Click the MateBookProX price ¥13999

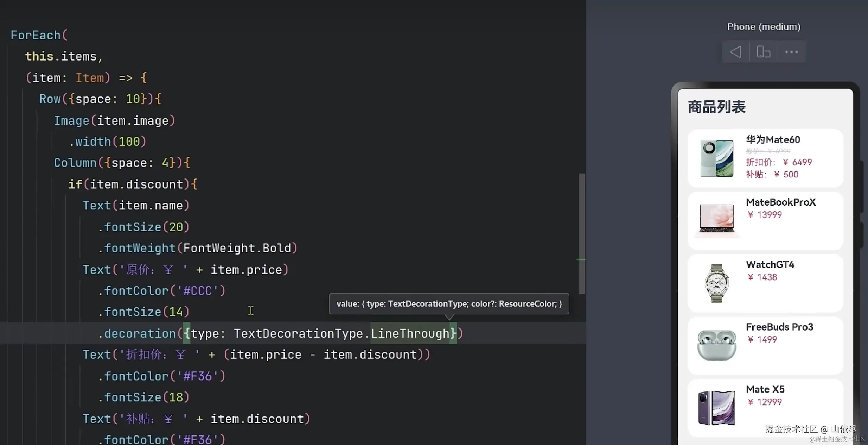coord(765,215)
